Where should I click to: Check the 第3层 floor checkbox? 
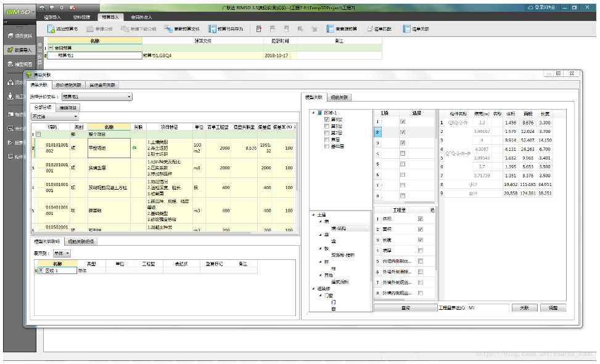pyautogui.click(x=326, y=126)
